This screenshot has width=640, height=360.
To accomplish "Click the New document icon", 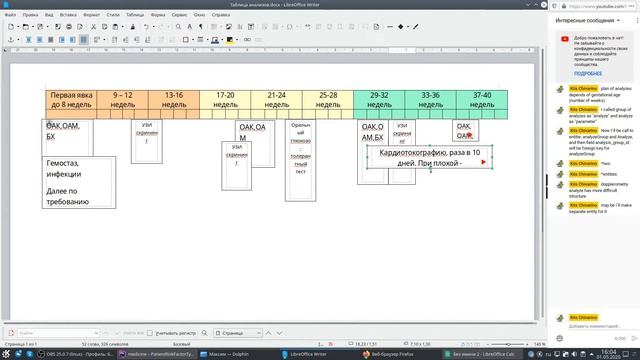I will point(11,27).
